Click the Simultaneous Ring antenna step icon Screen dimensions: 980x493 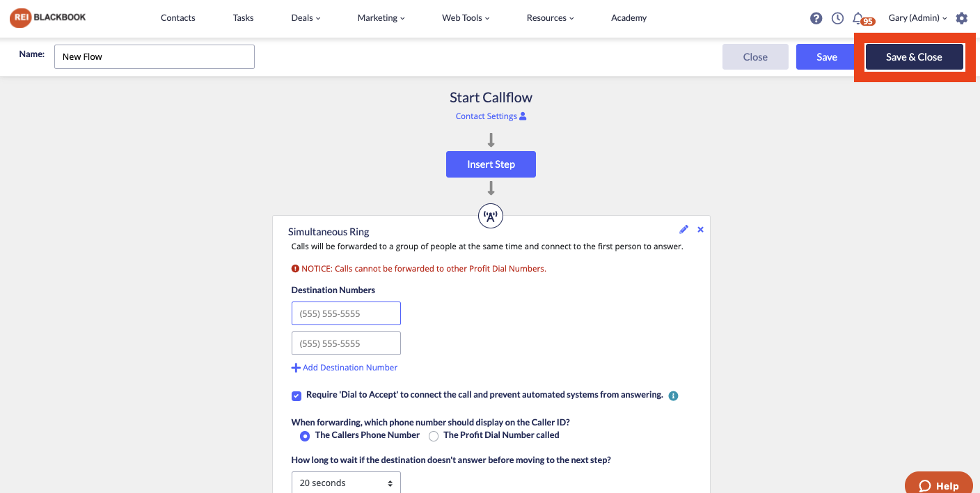[x=491, y=216]
